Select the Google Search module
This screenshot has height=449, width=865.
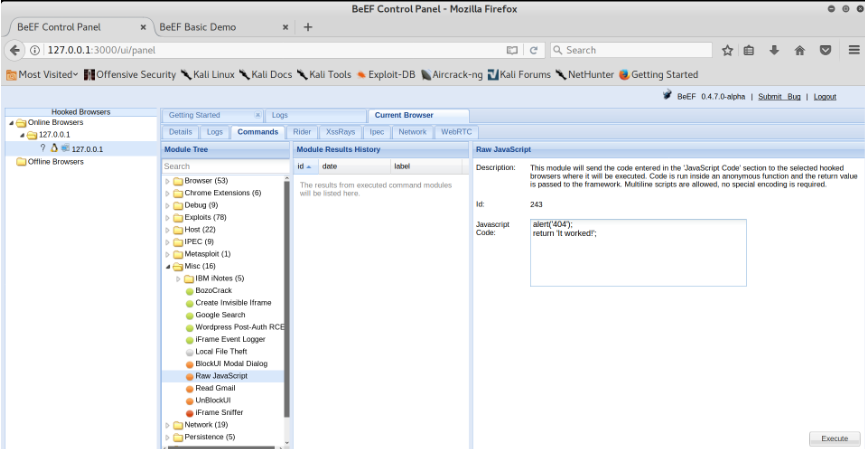[220, 315]
